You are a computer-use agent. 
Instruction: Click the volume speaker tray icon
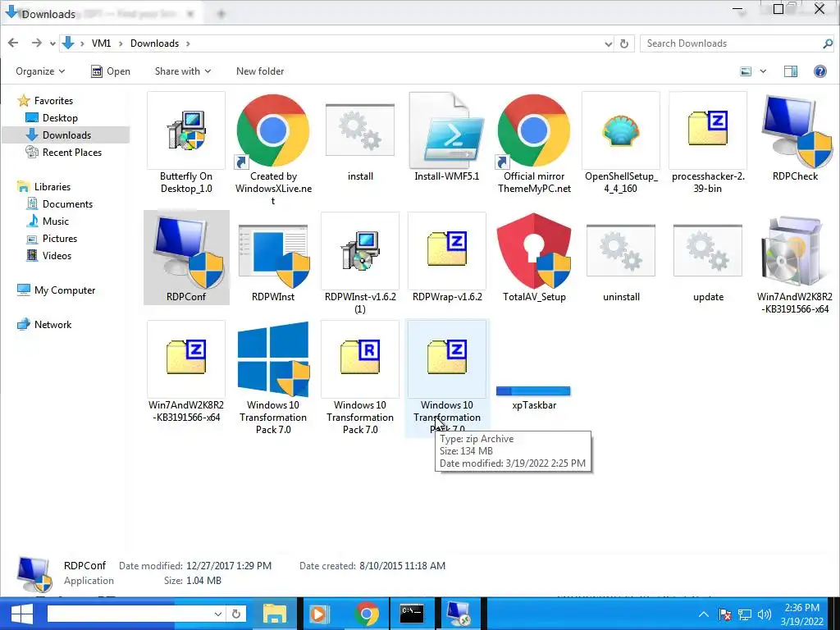point(765,614)
